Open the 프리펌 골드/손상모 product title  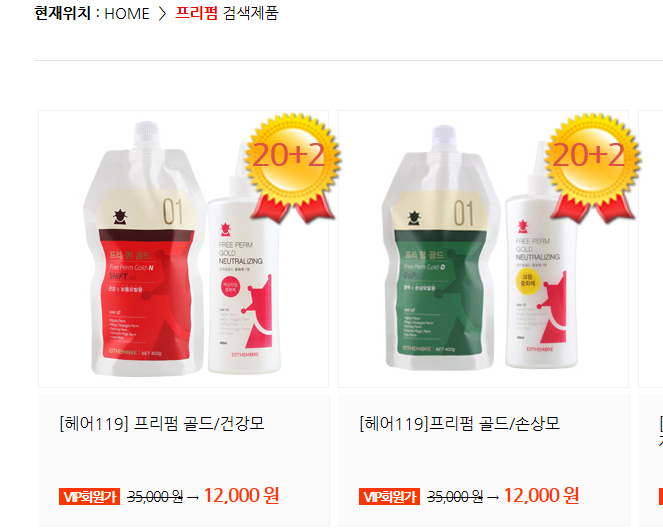460,423
